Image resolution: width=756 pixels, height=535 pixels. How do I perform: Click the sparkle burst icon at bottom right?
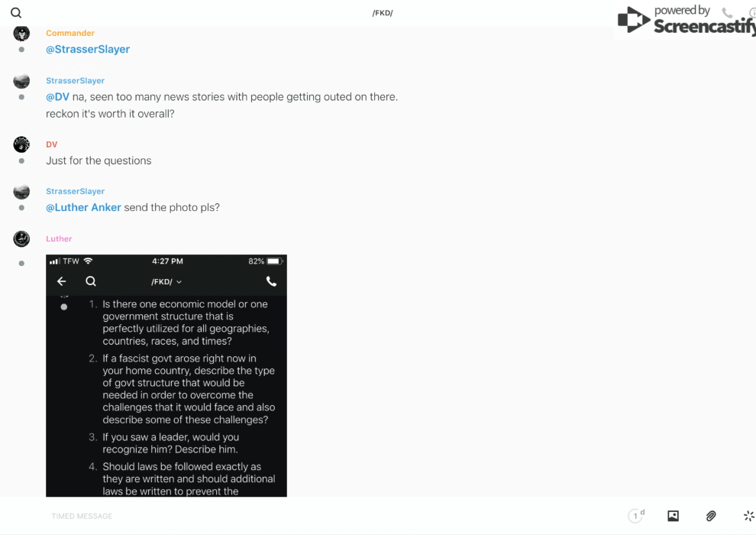click(749, 516)
